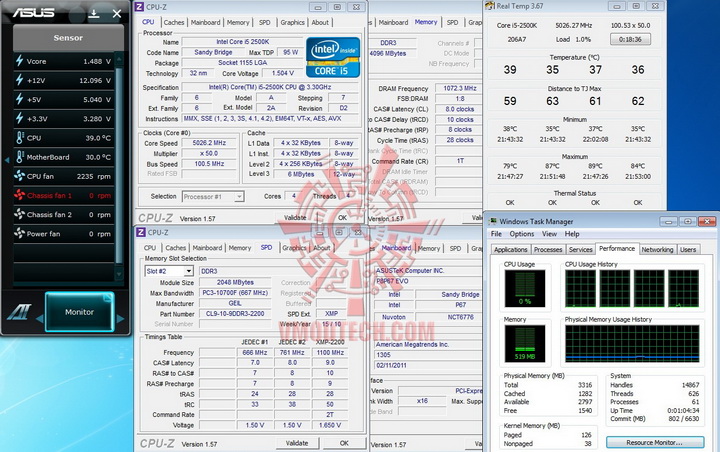Click the CPU thermometer icon

pyautogui.click(x=20, y=138)
